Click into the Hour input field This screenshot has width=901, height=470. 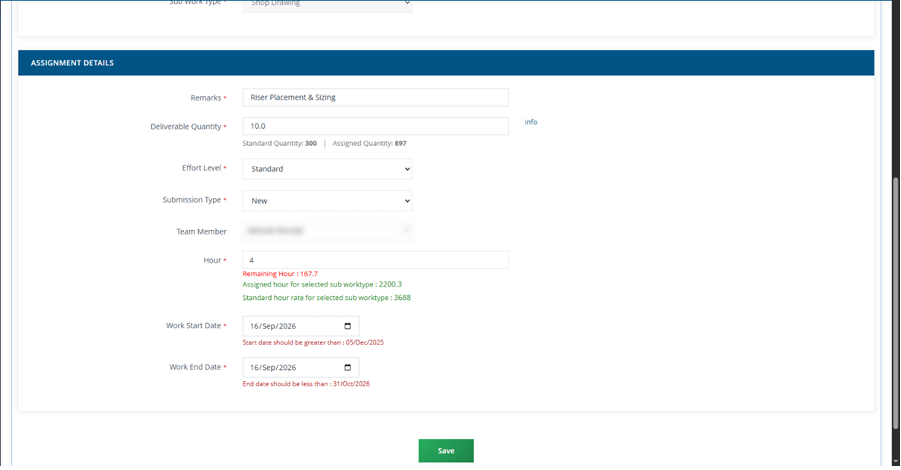375,260
